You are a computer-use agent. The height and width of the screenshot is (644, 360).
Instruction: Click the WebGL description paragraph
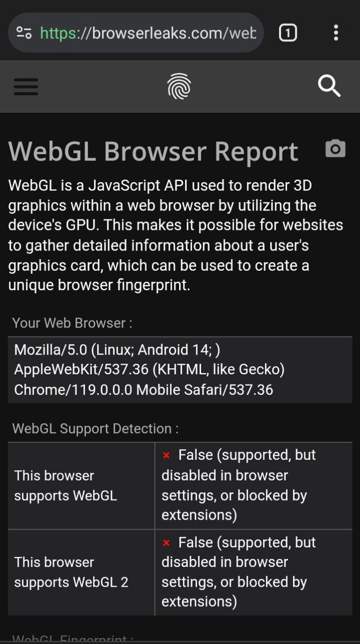[176, 235]
